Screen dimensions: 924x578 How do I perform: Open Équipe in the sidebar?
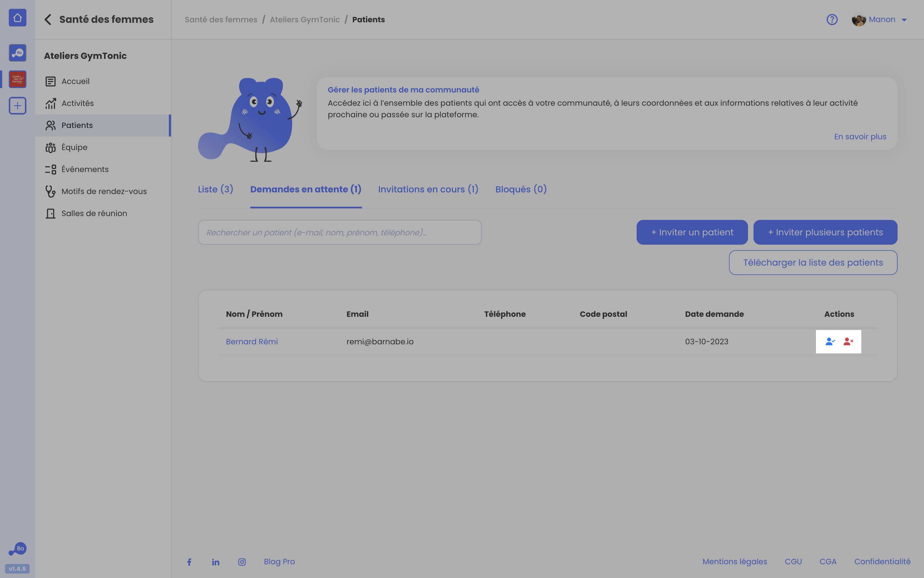click(x=103, y=147)
